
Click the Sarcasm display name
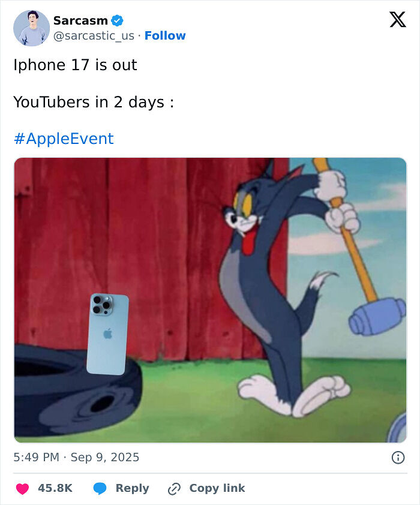pos(80,20)
